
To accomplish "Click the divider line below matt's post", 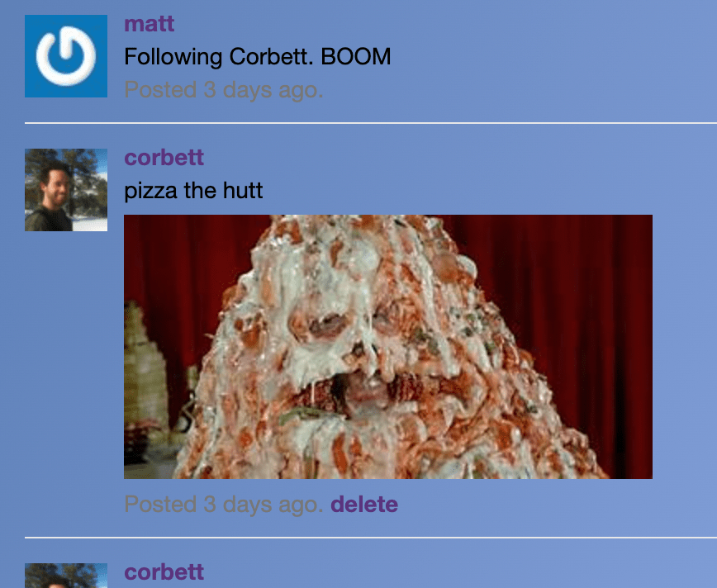I will (x=371, y=123).
